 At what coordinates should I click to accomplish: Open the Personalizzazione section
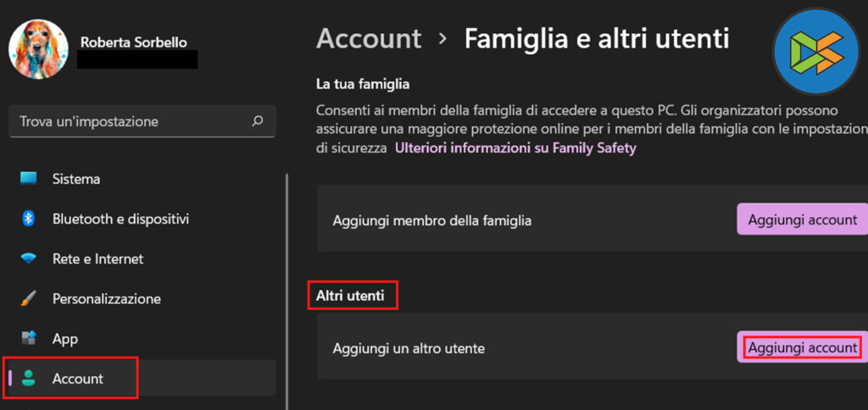tap(106, 298)
